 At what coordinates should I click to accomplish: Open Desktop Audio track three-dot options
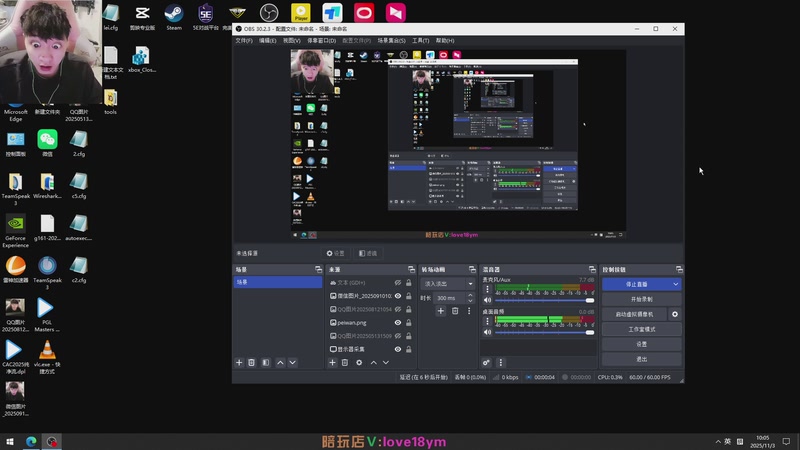(x=487, y=321)
